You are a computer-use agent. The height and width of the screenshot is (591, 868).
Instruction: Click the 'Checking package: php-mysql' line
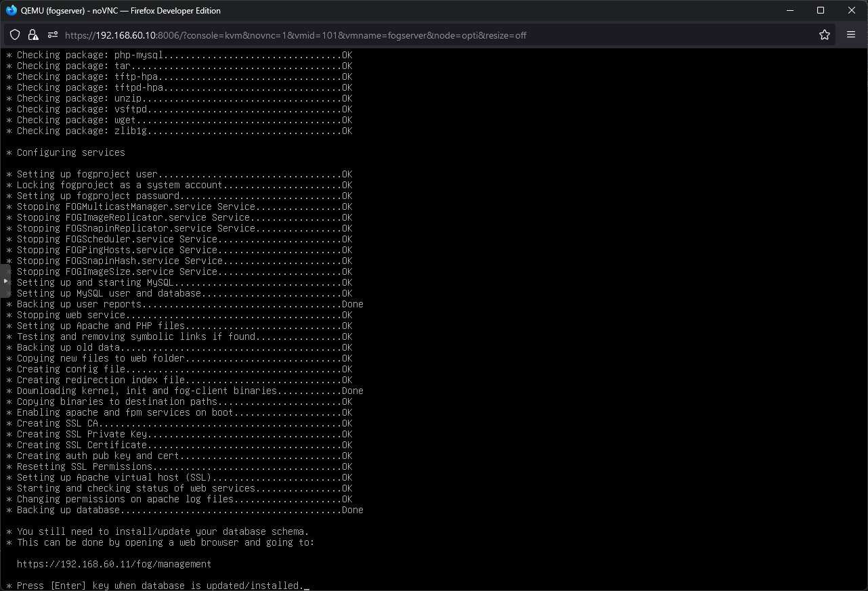(x=179, y=55)
